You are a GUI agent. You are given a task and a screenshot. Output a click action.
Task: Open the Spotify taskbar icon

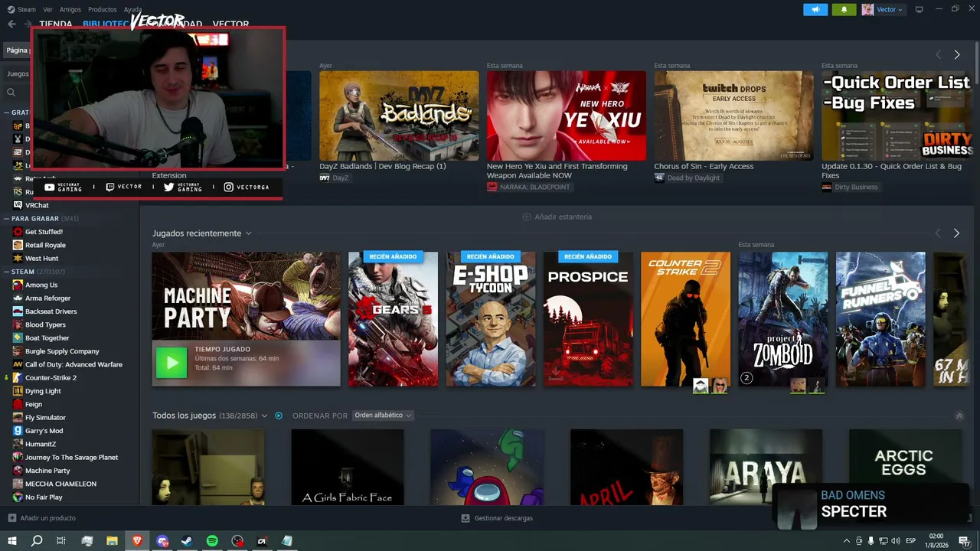(212, 541)
